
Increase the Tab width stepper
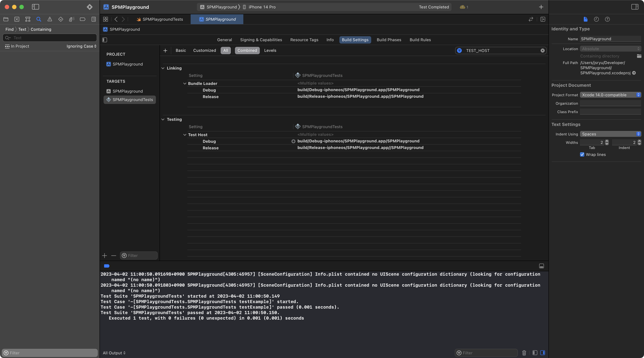(607, 141)
